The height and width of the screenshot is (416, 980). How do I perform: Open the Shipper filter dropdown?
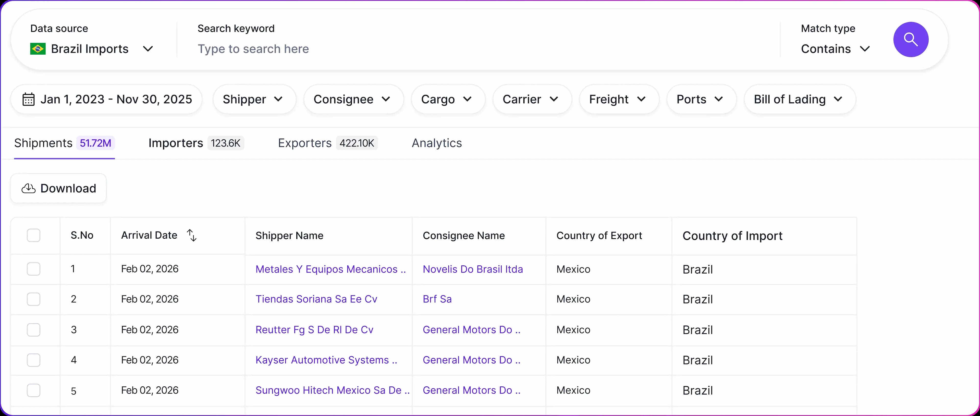pos(254,99)
